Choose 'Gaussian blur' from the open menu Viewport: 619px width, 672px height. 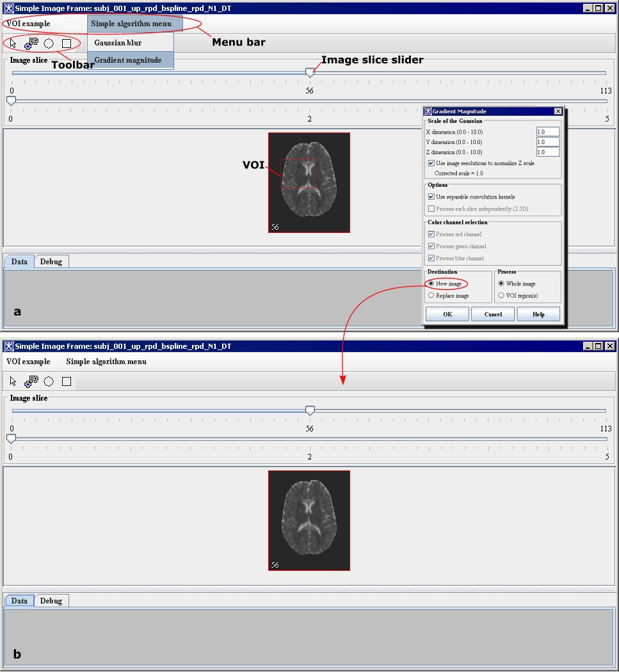[x=118, y=43]
